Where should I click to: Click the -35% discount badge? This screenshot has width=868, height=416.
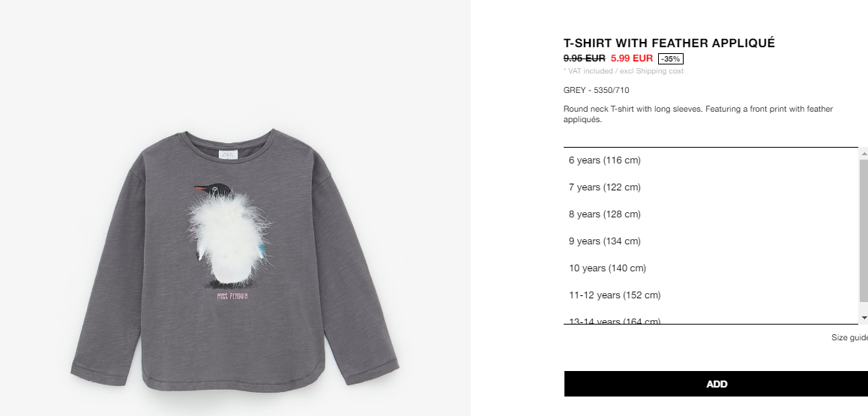tap(670, 58)
